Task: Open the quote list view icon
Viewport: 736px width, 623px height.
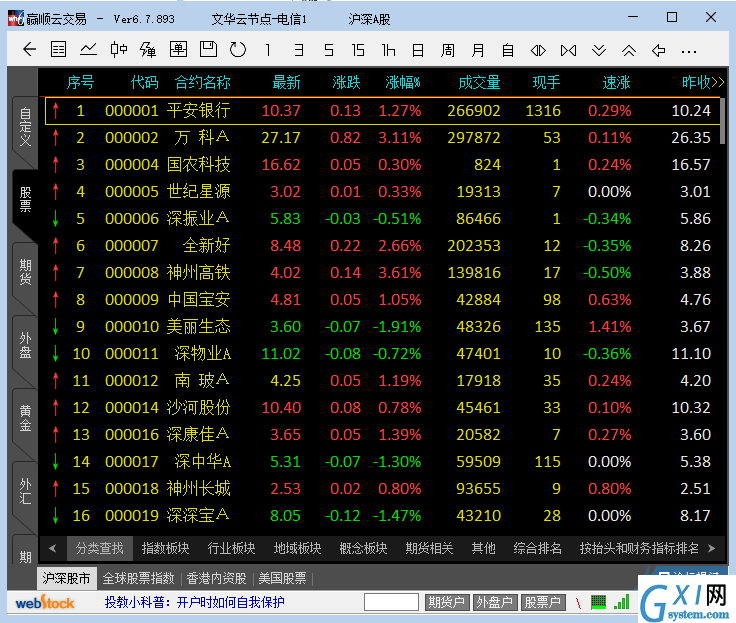Action: (x=59, y=49)
